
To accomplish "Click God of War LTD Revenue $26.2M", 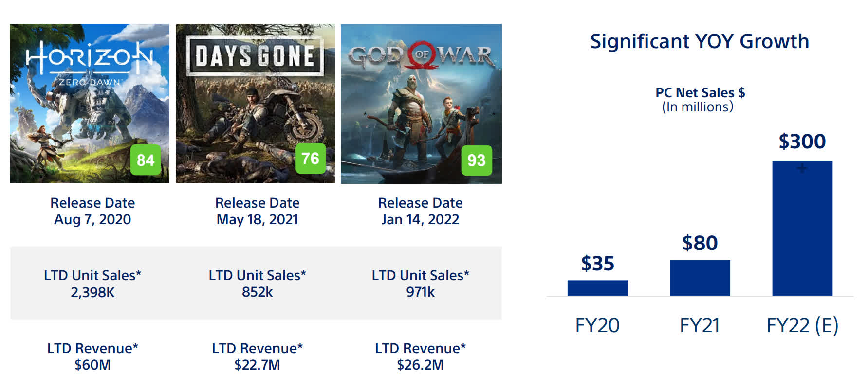I will point(420,364).
